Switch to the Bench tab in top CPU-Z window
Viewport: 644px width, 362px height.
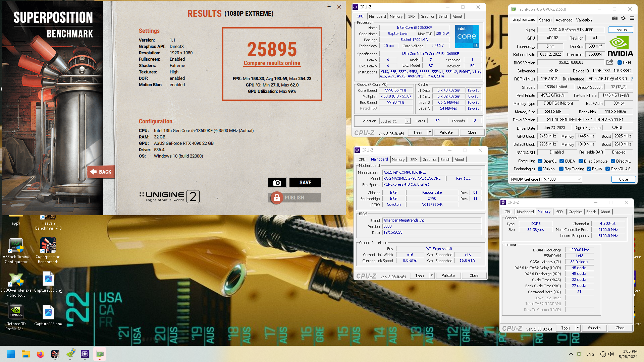coord(443,16)
